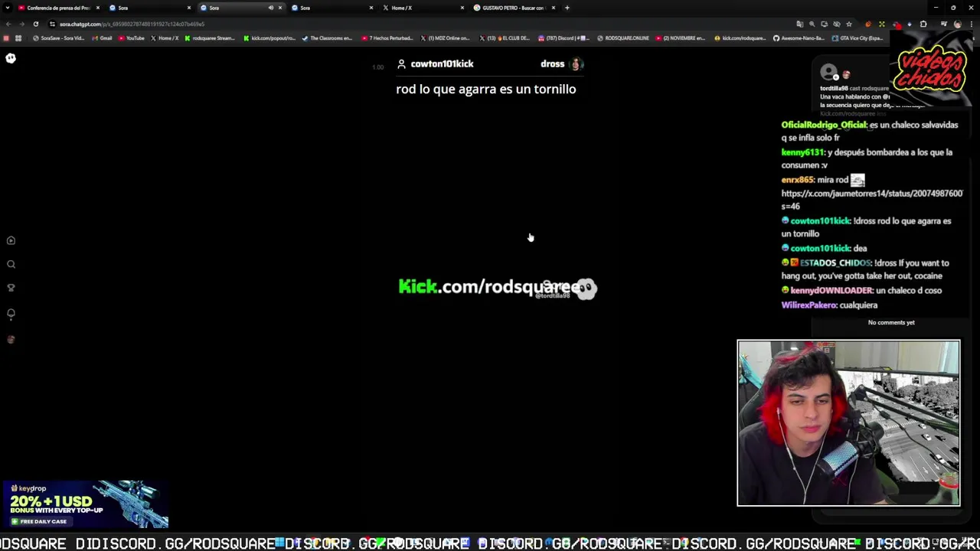Open The Classrooms bookmark
980x551 pixels.
pos(328,38)
